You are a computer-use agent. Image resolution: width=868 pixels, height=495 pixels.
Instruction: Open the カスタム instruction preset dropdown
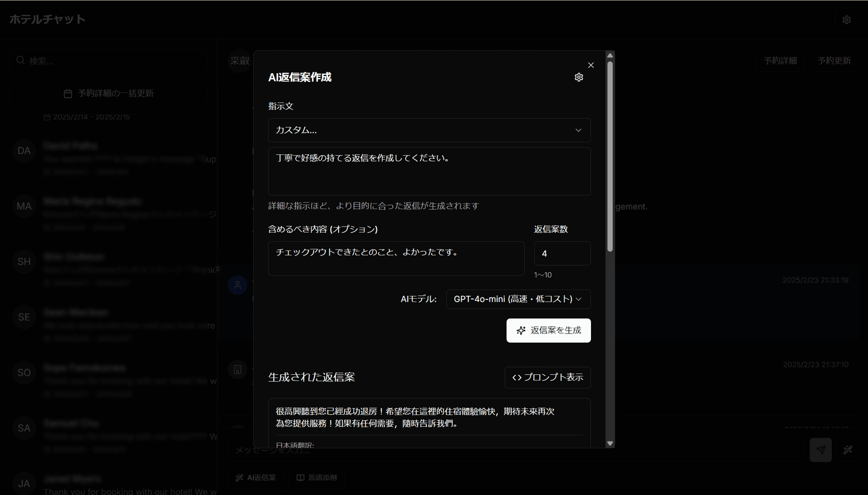click(429, 130)
